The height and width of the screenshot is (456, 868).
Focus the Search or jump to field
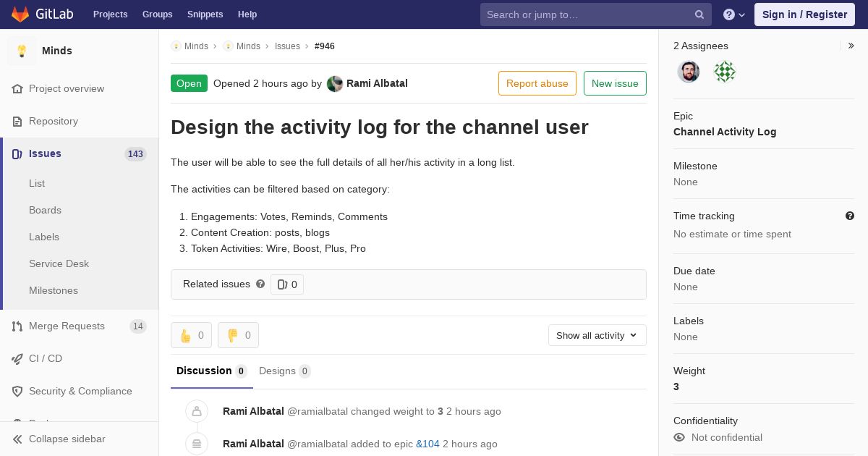coord(596,14)
